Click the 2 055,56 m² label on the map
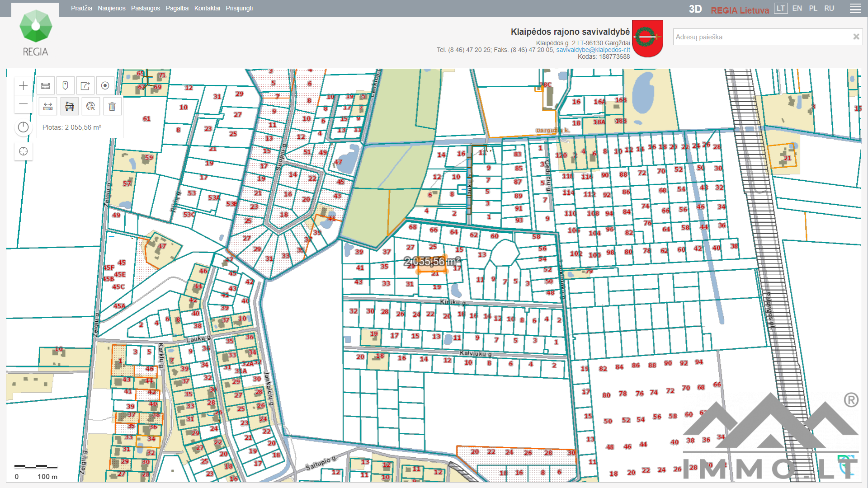Screen dimensions: 868x488 point(432,261)
